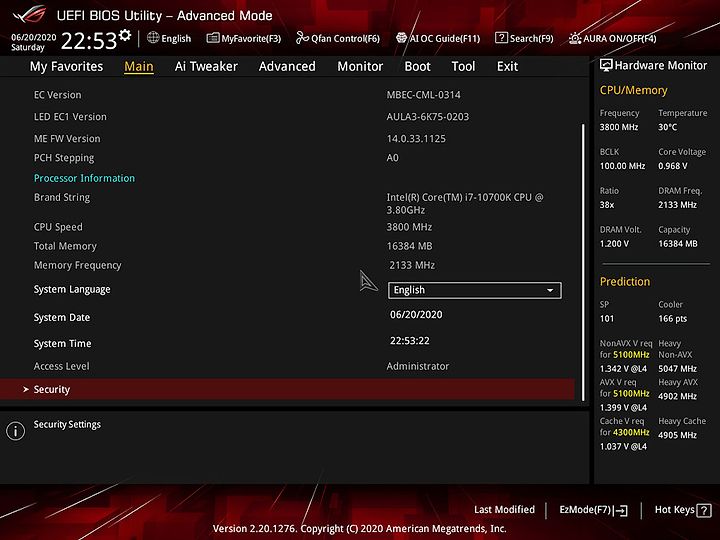
Task: Launch AI OC Guide(F11)
Action: pyautogui.click(x=438, y=39)
